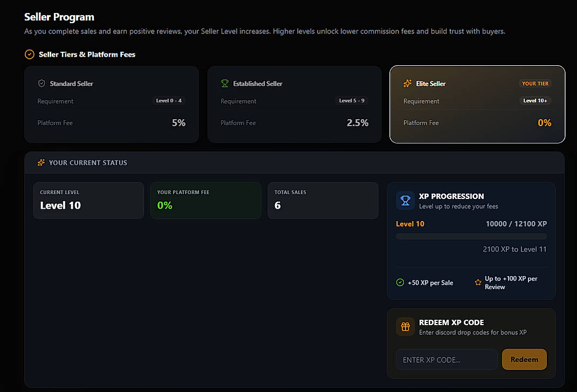This screenshot has width=577, height=392.
Task: Select the Total Sales card showing 6
Action: coord(322,201)
